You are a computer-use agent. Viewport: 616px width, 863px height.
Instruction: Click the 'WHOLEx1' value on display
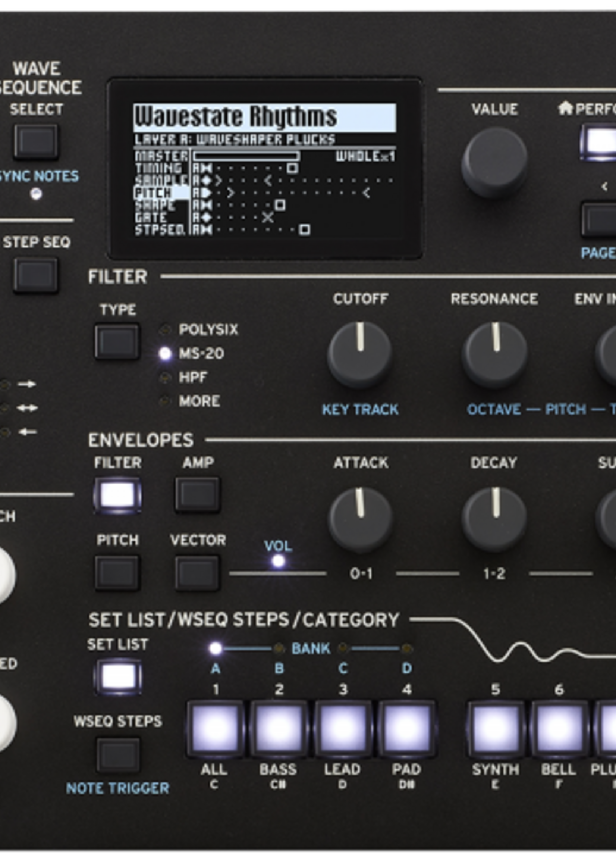(365, 156)
